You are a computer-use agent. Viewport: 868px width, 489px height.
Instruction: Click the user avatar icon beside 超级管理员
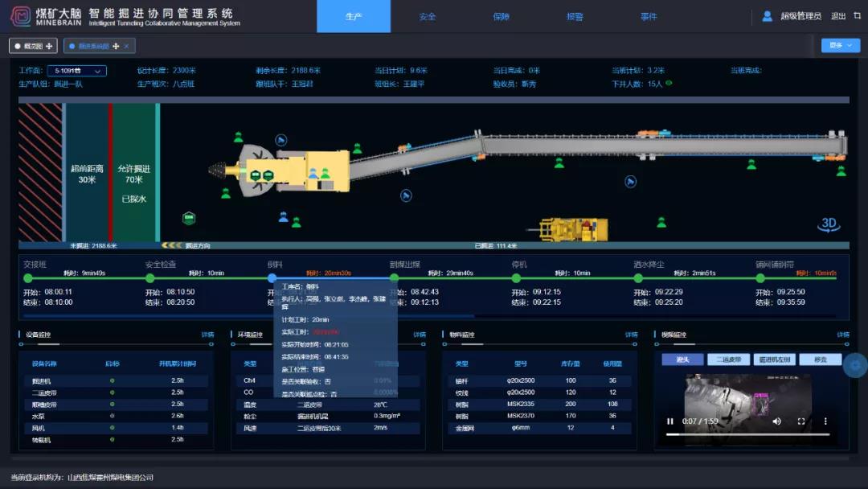coord(768,16)
